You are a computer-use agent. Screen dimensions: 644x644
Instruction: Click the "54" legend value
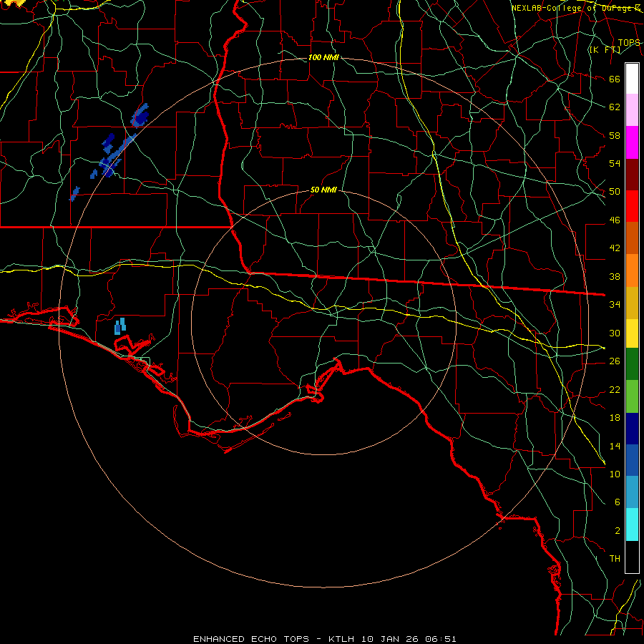tap(615, 163)
